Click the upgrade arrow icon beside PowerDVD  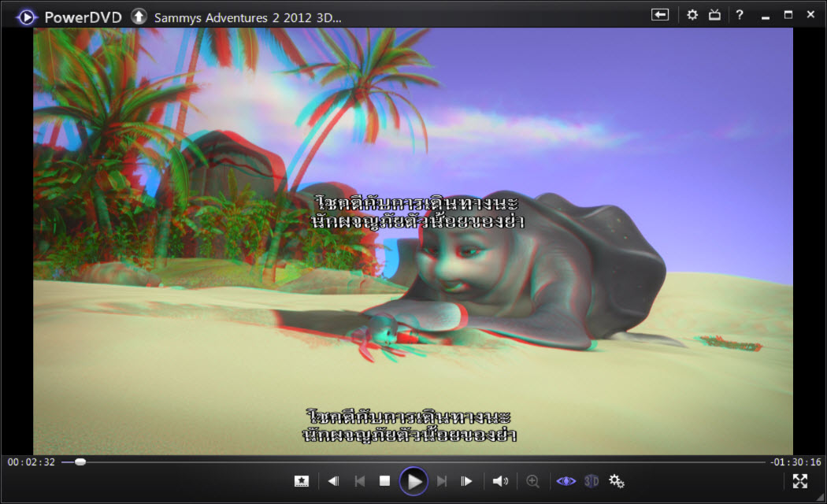pyautogui.click(x=139, y=17)
